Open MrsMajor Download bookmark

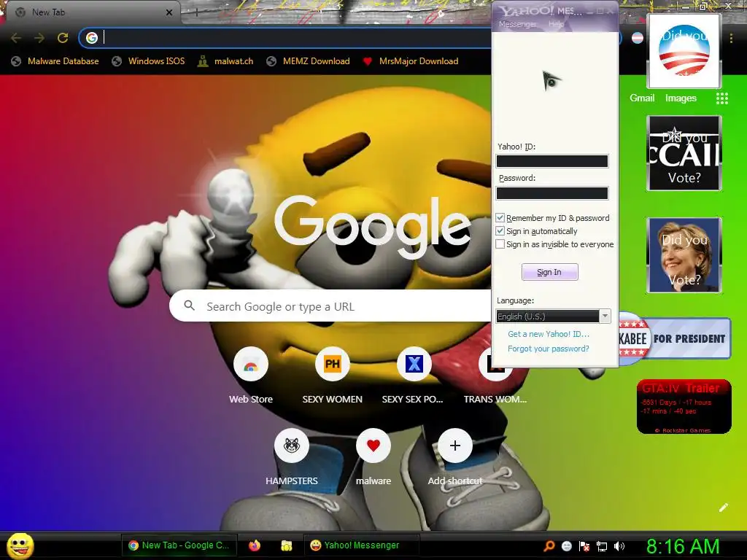[411, 61]
